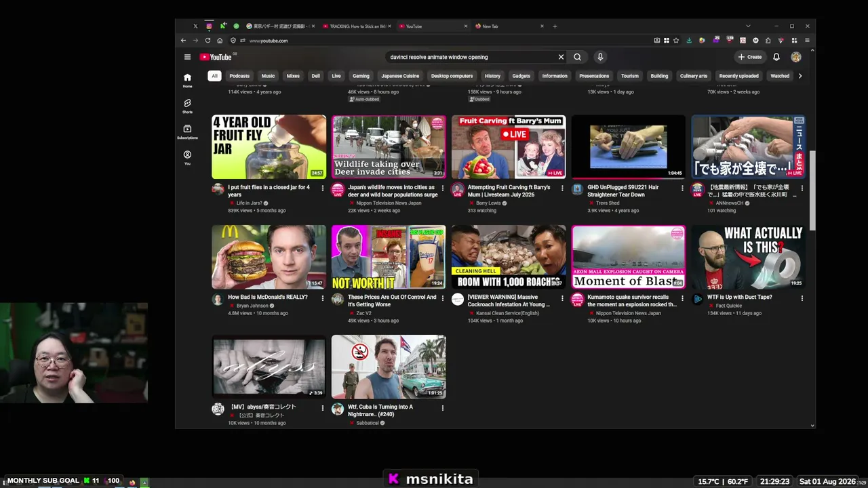Open the YouTube guide hamburger menu
The image size is (868, 488).
click(x=187, y=57)
